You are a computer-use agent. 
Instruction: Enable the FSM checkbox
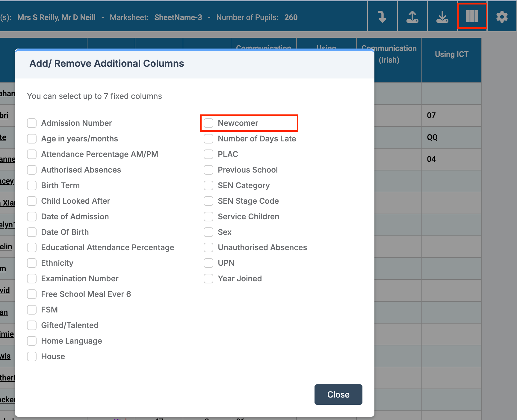click(x=32, y=310)
